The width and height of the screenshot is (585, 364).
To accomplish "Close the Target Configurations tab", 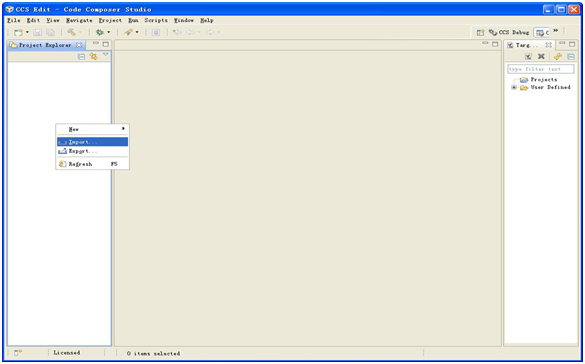I will tap(548, 45).
